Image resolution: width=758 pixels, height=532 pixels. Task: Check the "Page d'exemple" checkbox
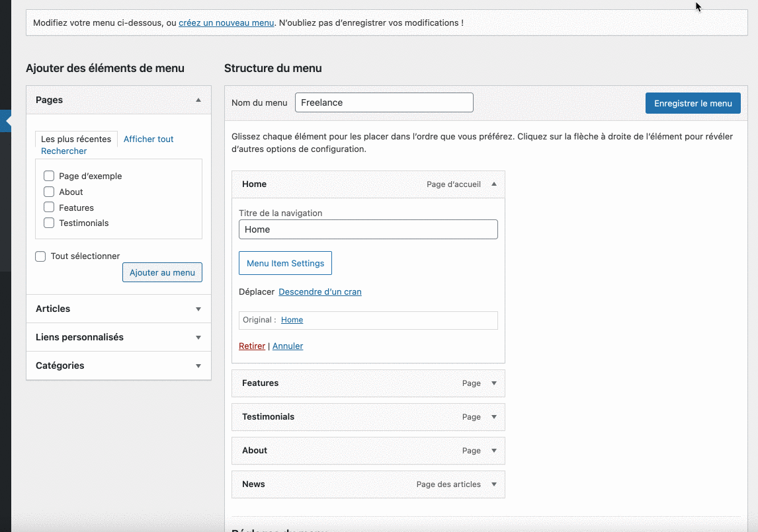click(x=49, y=176)
